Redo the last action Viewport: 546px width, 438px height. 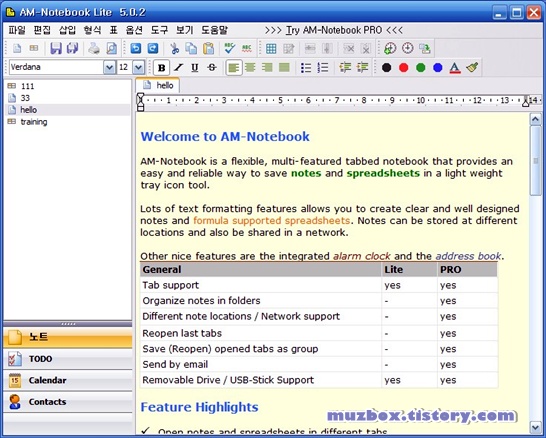click(x=153, y=48)
